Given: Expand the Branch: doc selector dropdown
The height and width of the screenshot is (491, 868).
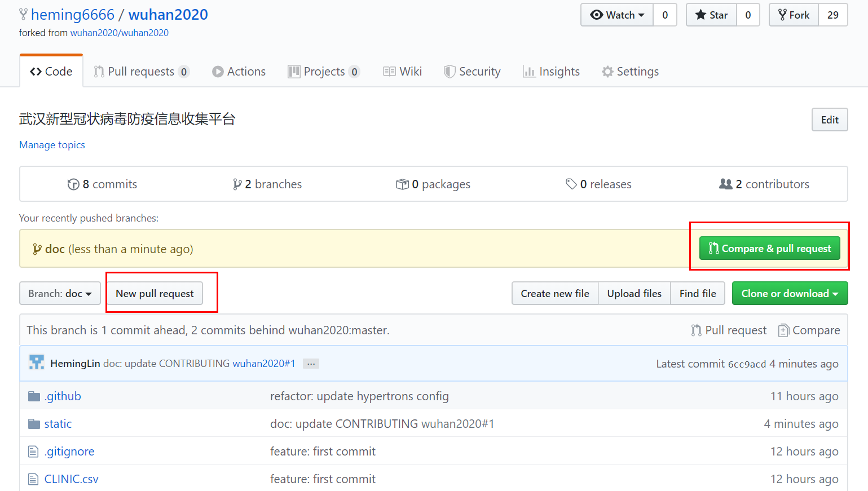Looking at the screenshot, I should [x=60, y=293].
